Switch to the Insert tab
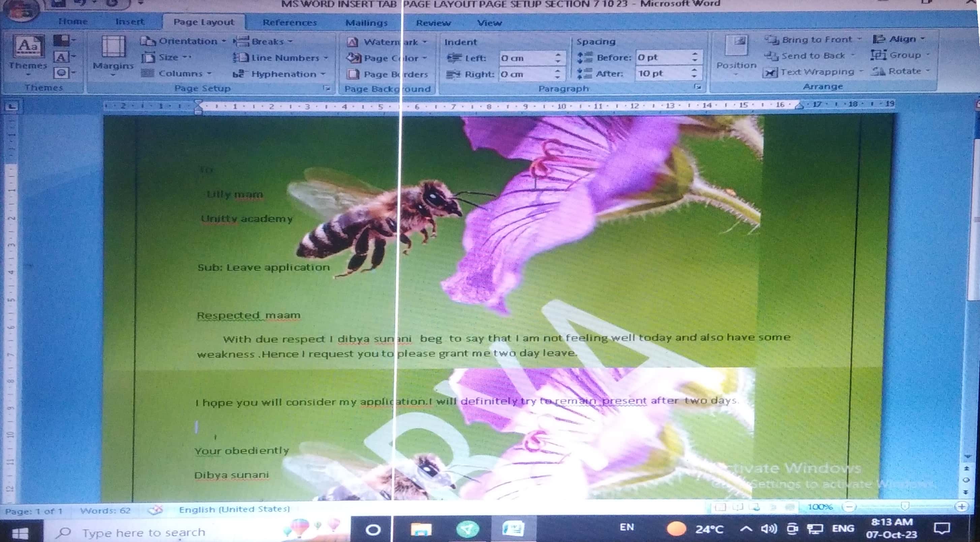Image resolution: width=980 pixels, height=542 pixels. [129, 22]
